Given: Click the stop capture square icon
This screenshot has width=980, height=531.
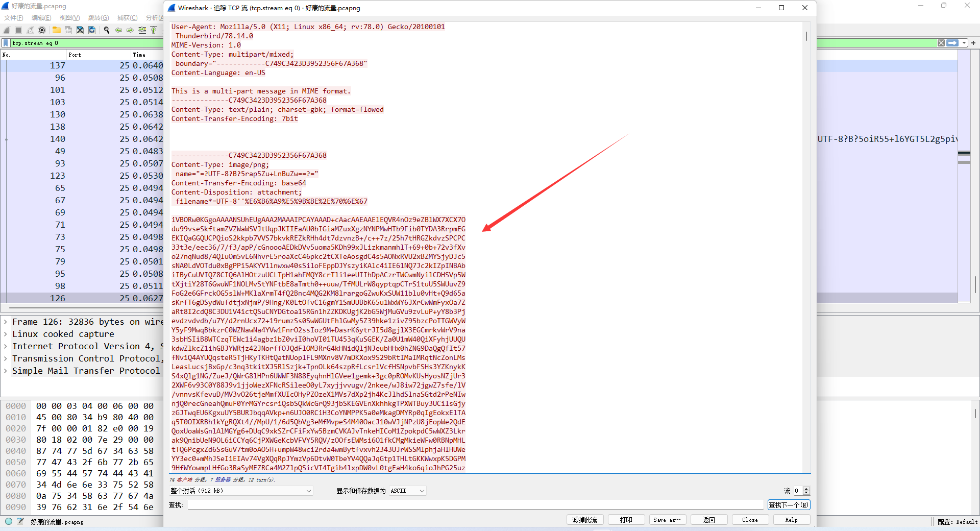Looking at the screenshot, I should coord(18,30).
